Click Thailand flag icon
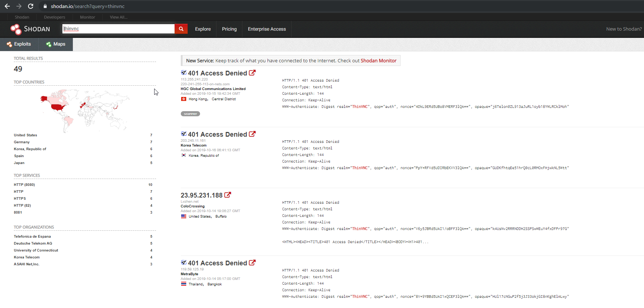This screenshot has height=308, width=644. pyautogui.click(x=184, y=284)
